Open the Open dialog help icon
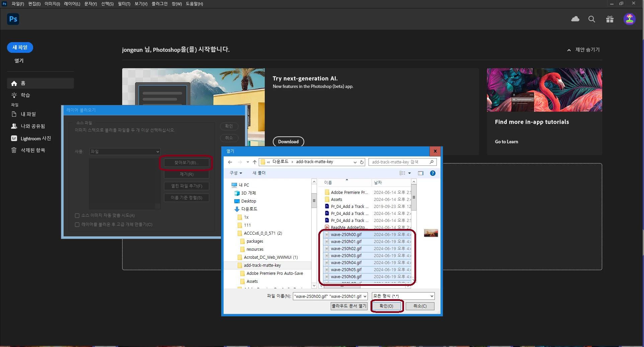This screenshot has height=347, width=644. click(x=433, y=173)
